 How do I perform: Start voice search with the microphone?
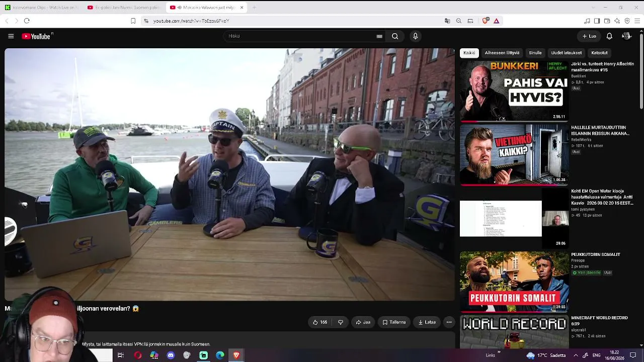coord(415,36)
